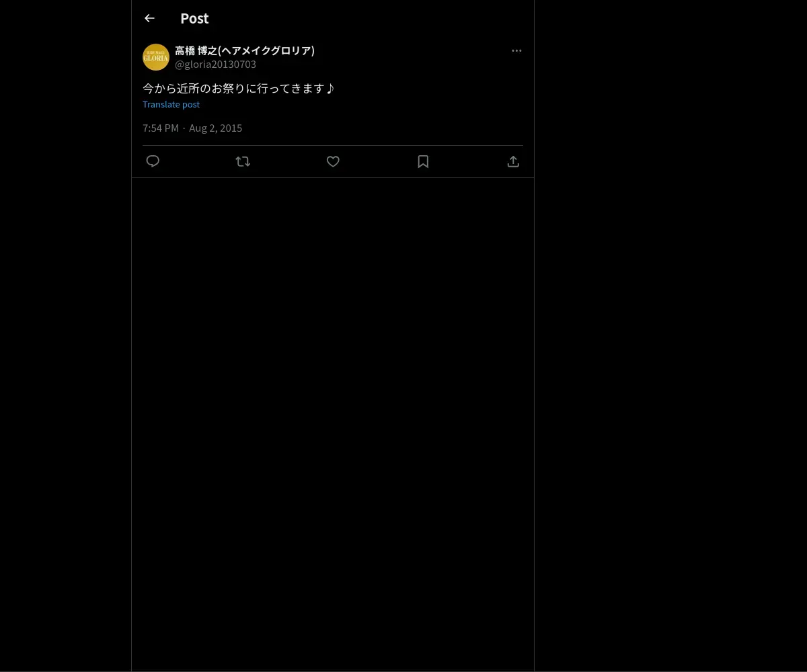The height and width of the screenshot is (672, 807).
Task: Share the post via upload arrow icon
Action: 513,161
